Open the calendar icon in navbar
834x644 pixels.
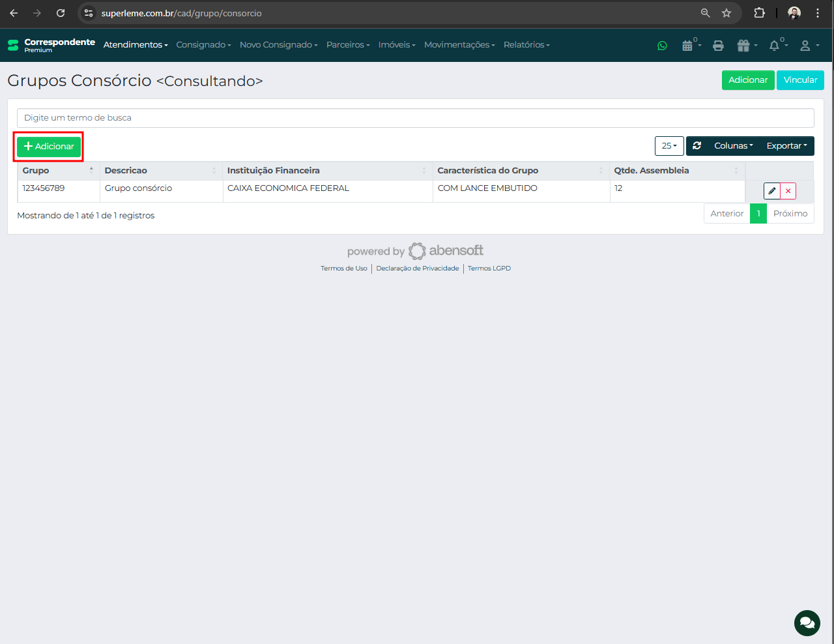coord(687,46)
